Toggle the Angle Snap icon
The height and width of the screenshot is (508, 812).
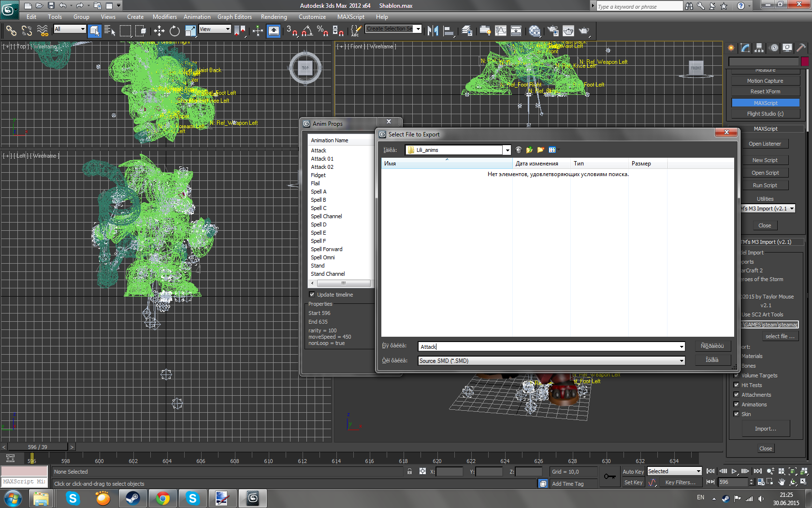pyautogui.click(x=307, y=31)
